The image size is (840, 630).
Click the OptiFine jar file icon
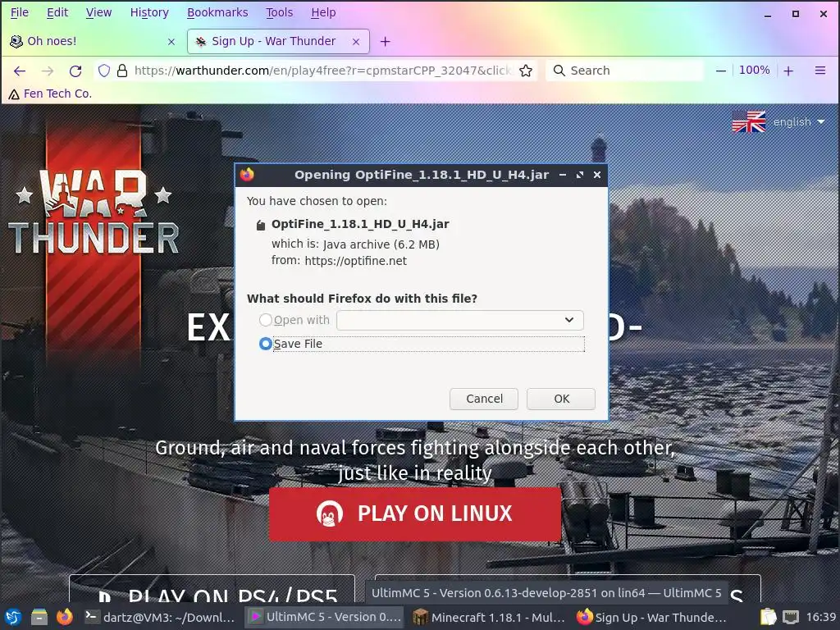[x=260, y=225]
